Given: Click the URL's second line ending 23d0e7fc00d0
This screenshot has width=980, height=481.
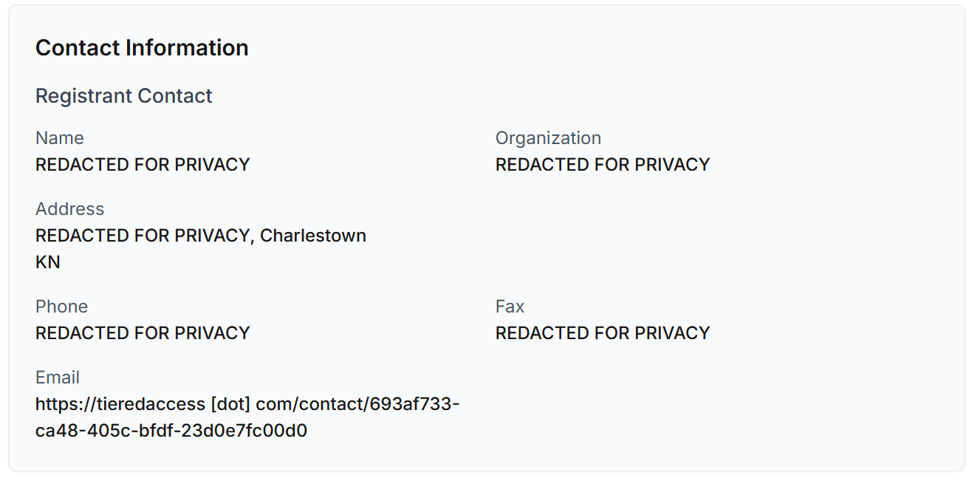Looking at the screenshot, I should (171, 431).
